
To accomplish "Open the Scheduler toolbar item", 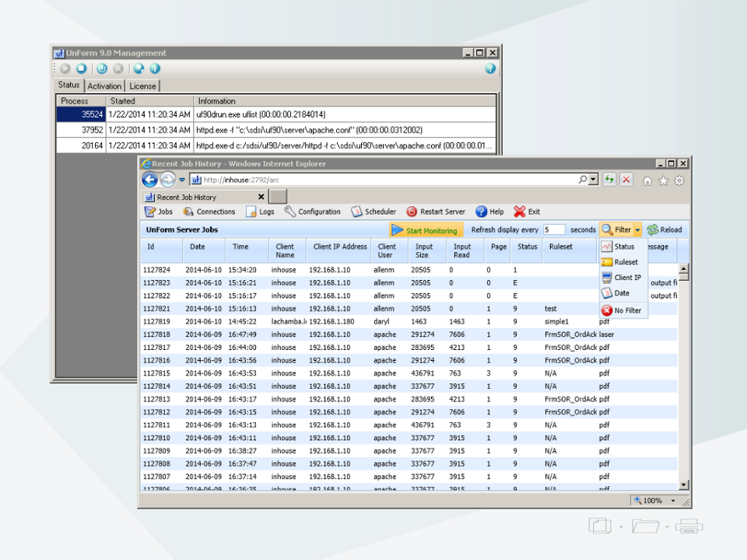I will click(373, 212).
